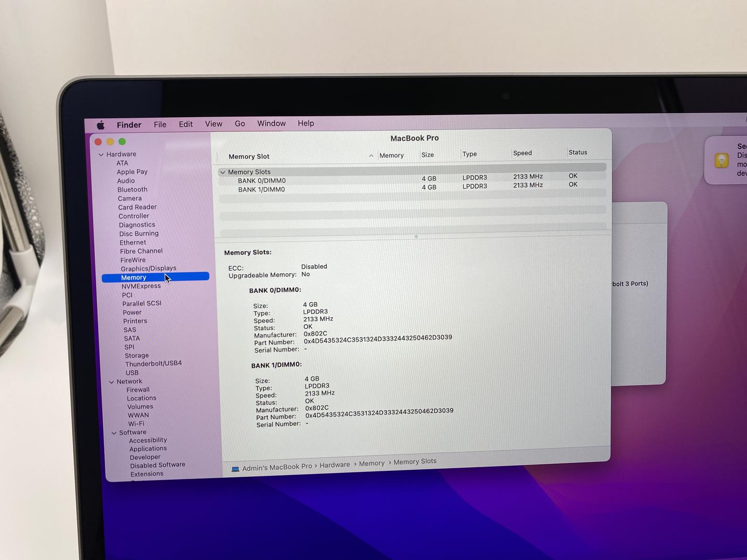Select Ethernet in the sidebar
The height and width of the screenshot is (560, 747).
click(x=133, y=242)
